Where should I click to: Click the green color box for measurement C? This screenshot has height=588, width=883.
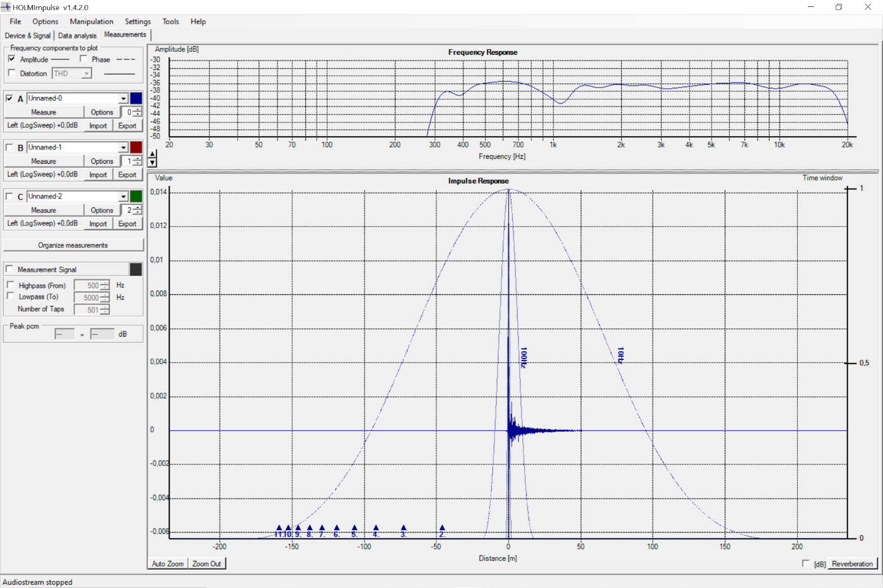(136, 197)
